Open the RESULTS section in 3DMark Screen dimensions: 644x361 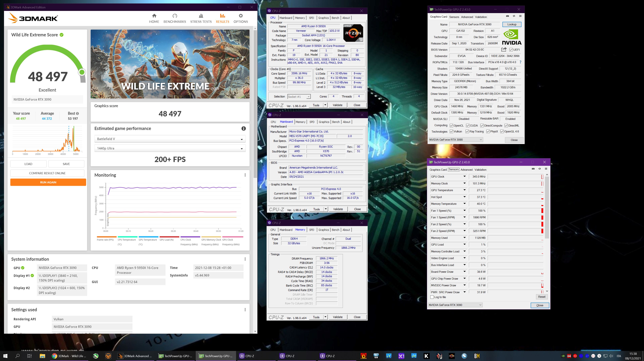222,18
